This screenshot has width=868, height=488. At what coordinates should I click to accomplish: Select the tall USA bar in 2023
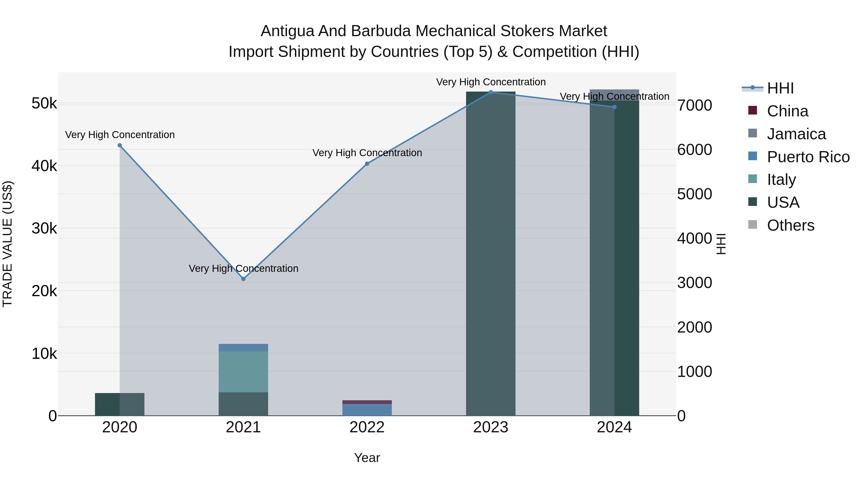click(491, 254)
